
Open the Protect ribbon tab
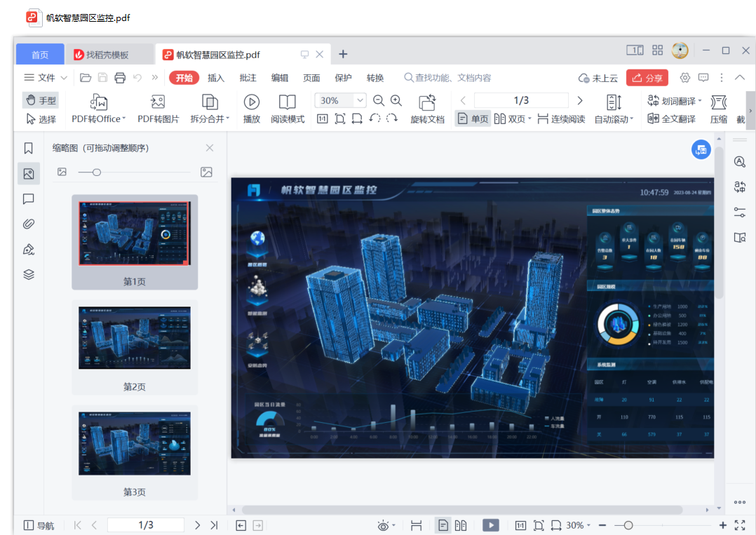[344, 78]
